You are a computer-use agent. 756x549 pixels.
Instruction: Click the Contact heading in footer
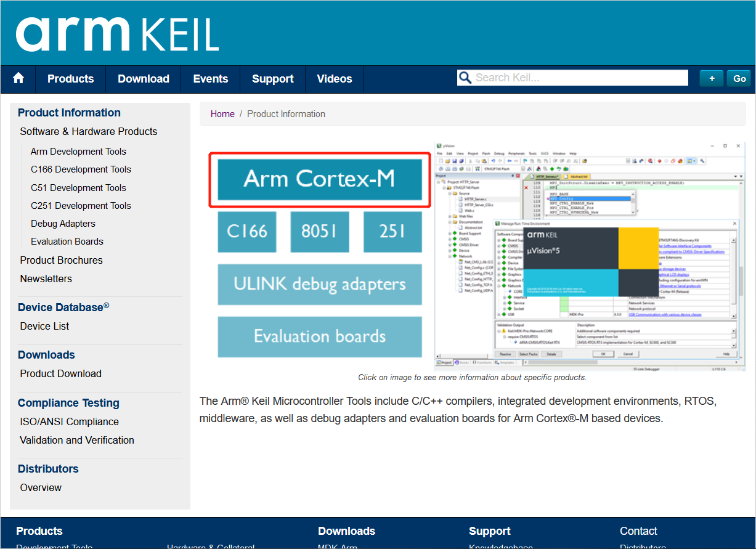click(x=638, y=531)
